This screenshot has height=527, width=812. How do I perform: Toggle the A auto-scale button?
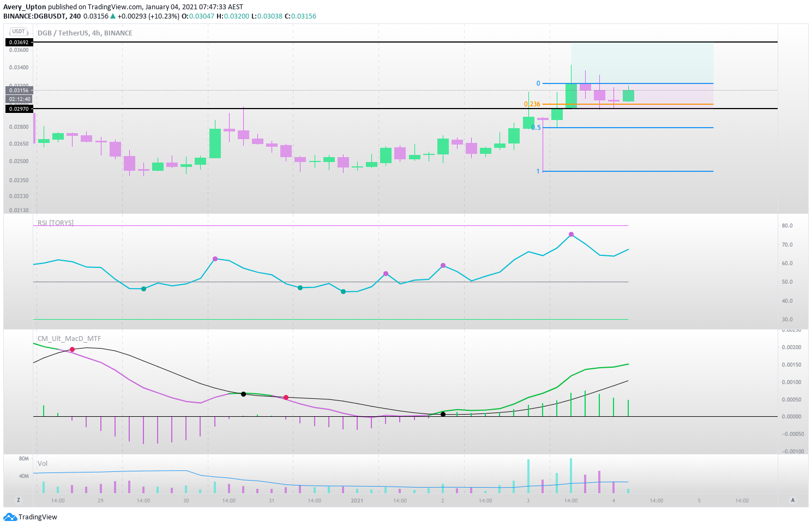pos(793,500)
